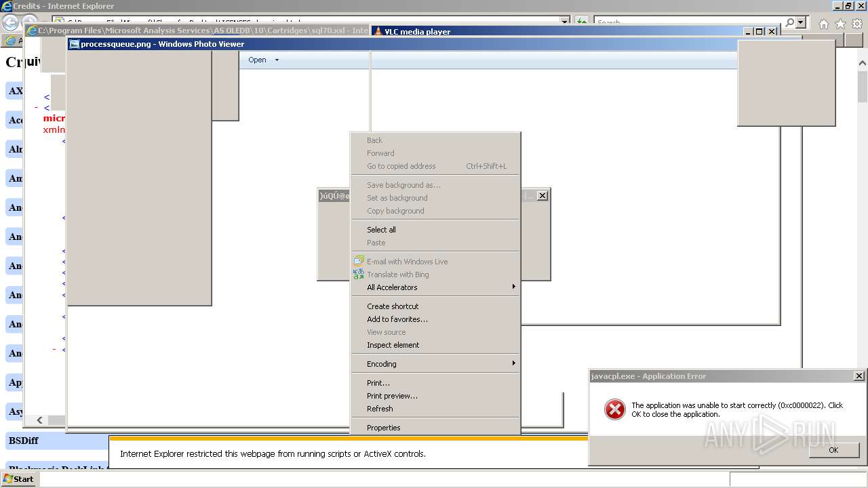Click the Translate with Bing icon
The image size is (868, 488).
click(x=359, y=274)
